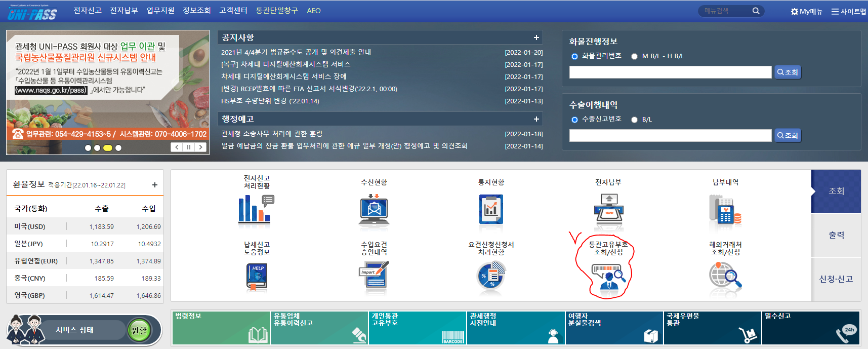
Task: Select the fourth banner slide dot
Action: coord(118,148)
